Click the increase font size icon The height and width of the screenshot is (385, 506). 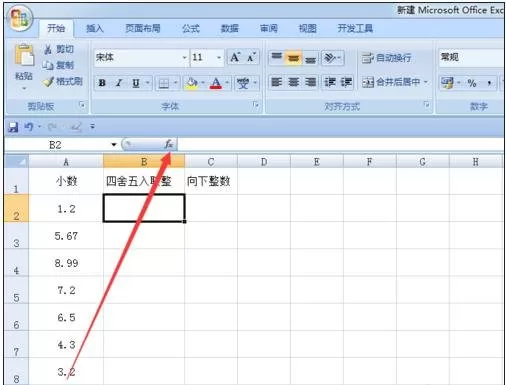[235, 57]
